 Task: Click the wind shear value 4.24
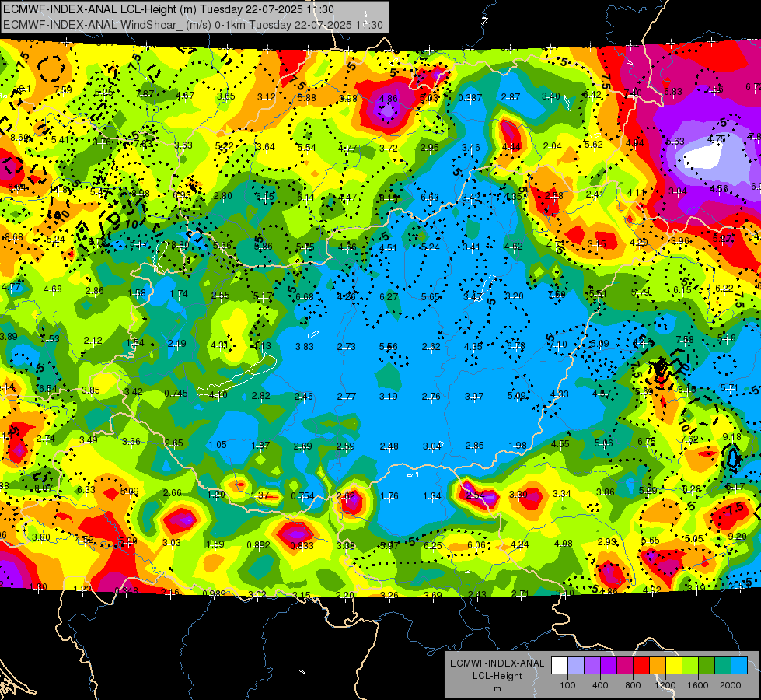pyautogui.click(x=520, y=544)
